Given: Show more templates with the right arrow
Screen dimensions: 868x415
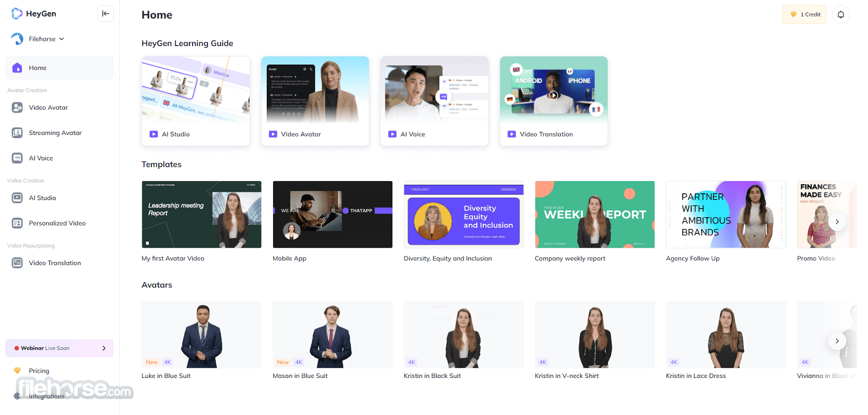Looking at the screenshot, I should [x=837, y=222].
